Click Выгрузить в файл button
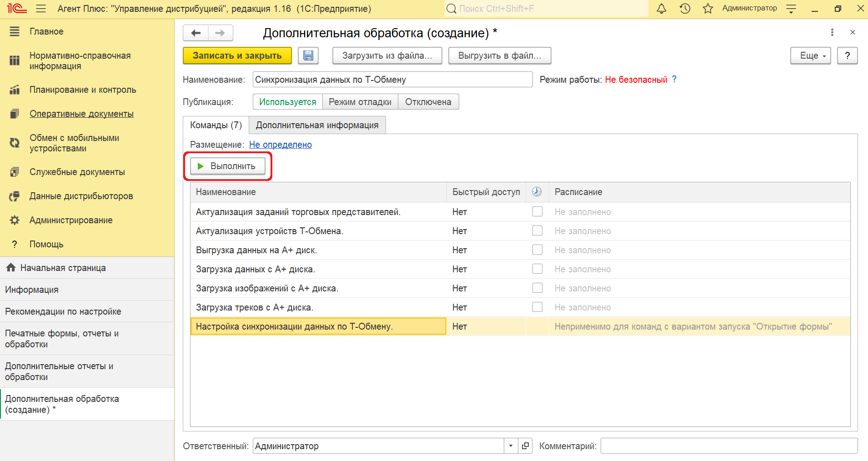Viewport: 868px width, 461px height. coord(500,55)
